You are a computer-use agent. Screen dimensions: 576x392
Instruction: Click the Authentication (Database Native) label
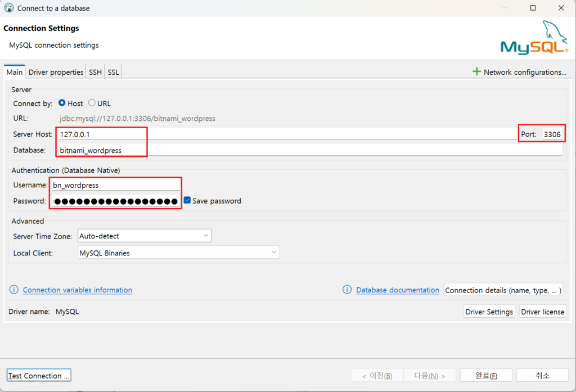(66, 170)
